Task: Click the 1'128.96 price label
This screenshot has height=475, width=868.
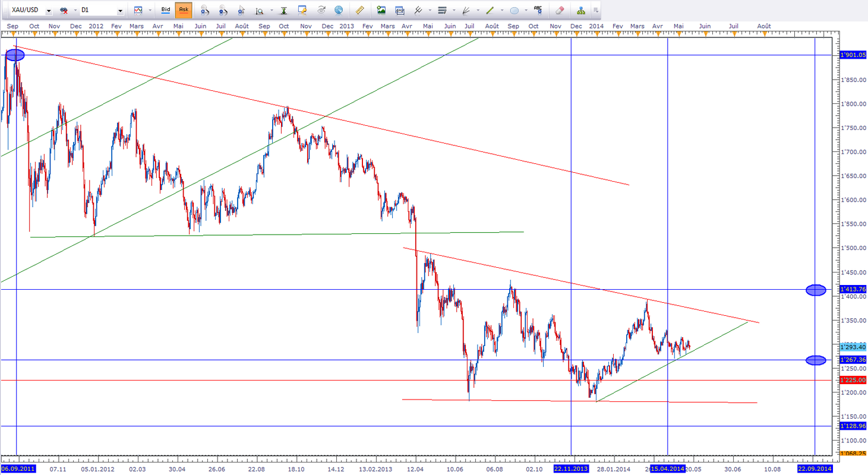Action: [x=853, y=426]
